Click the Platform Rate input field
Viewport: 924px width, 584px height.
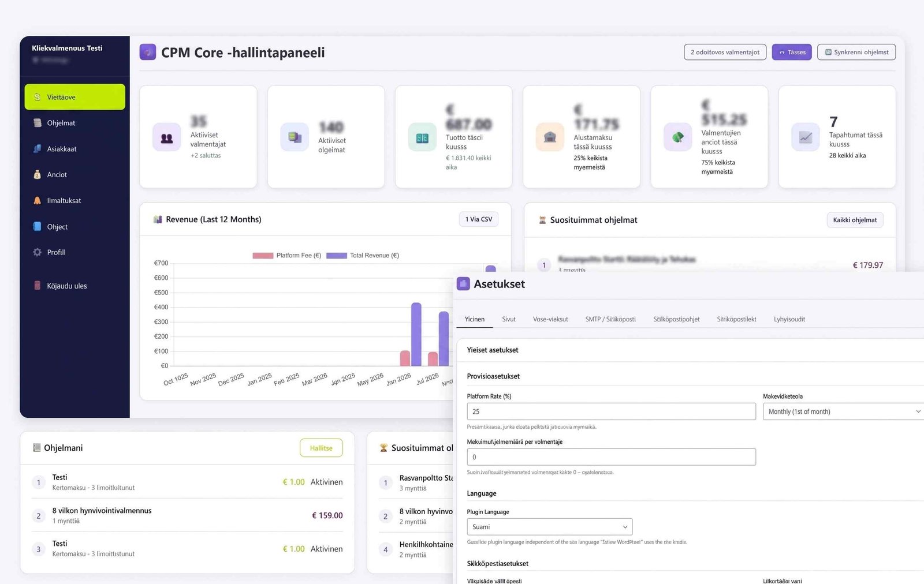(x=611, y=411)
